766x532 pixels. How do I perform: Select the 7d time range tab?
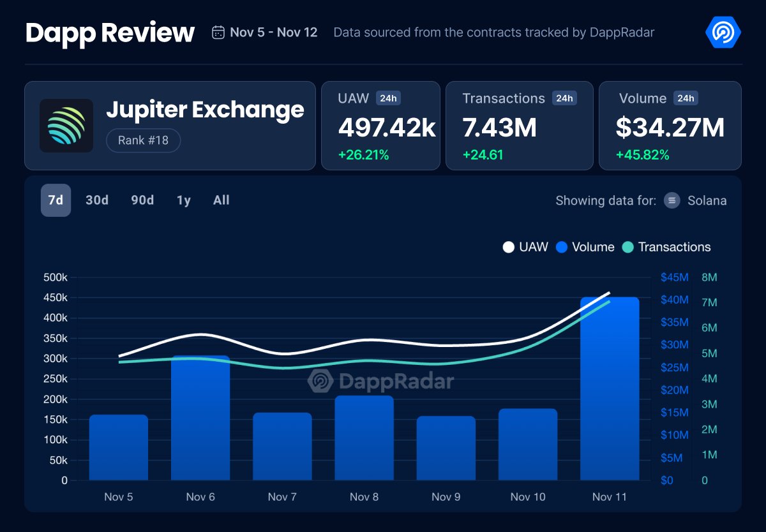56,200
